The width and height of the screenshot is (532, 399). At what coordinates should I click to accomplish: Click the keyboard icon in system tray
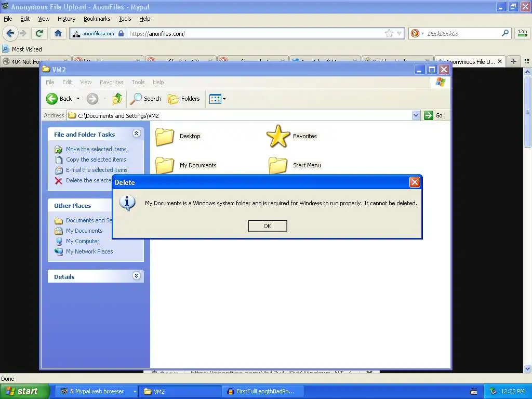coord(474,392)
